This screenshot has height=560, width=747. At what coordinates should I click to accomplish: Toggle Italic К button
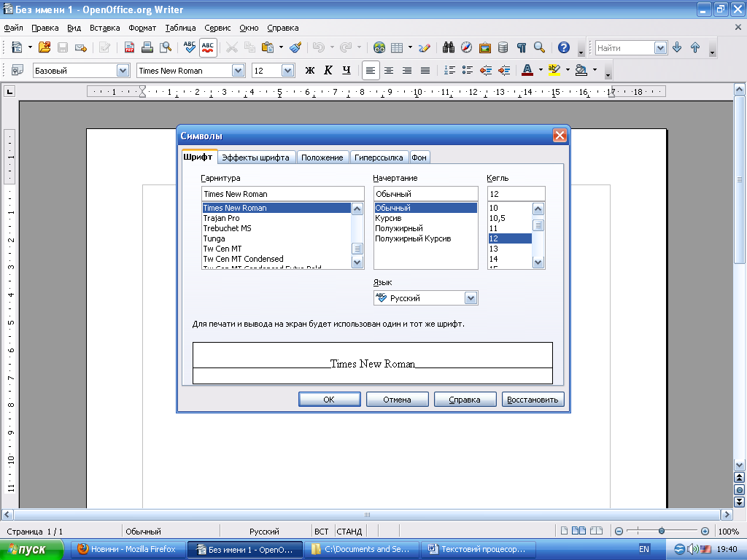tap(328, 71)
